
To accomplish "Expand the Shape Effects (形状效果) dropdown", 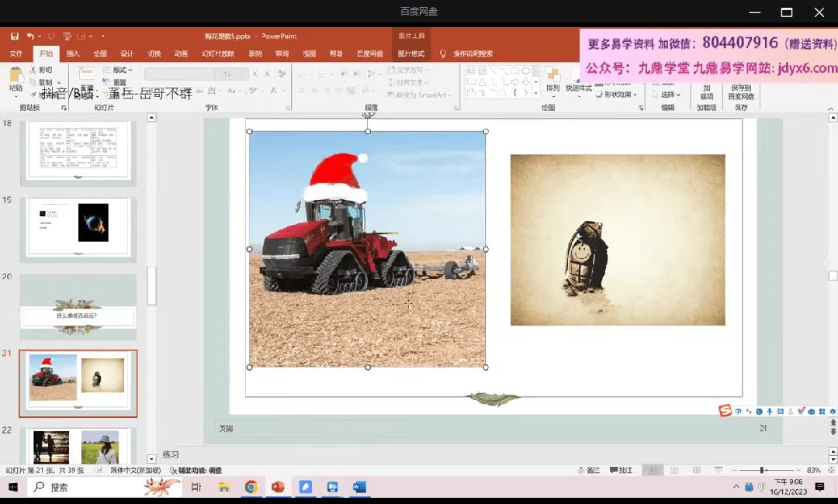I will pos(620,95).
